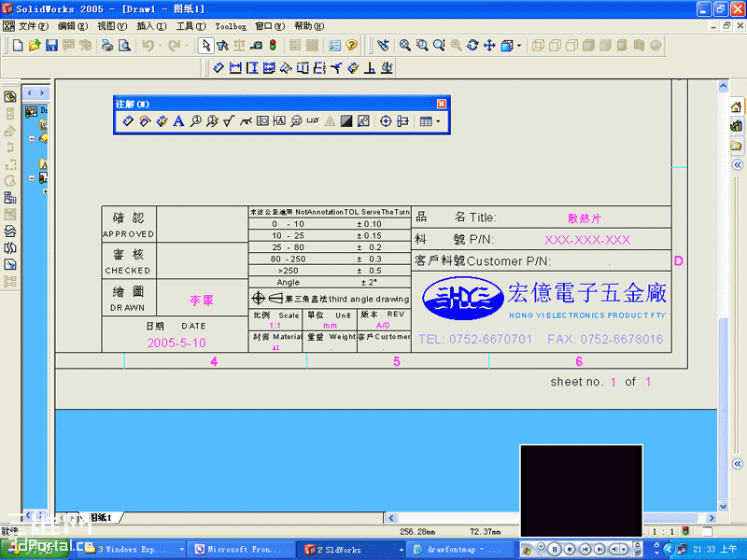Open SolidWorks help question icon
The image size is (747, 560).
click(352, 45)
